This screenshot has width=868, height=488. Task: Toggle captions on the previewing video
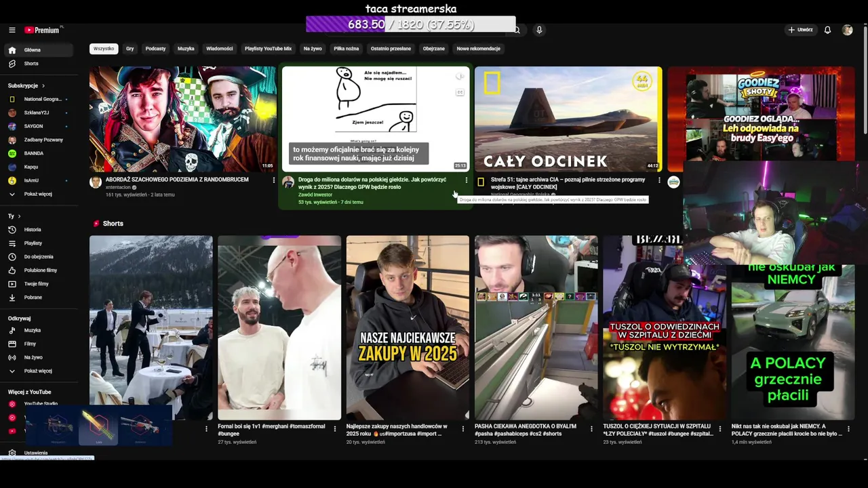460,92
